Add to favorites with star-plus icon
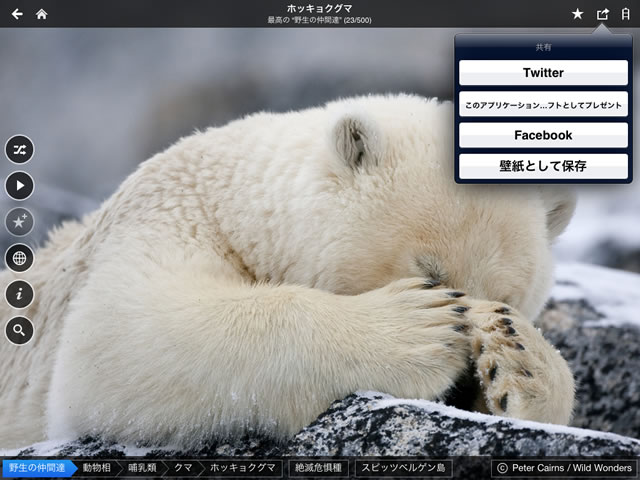 19,222
